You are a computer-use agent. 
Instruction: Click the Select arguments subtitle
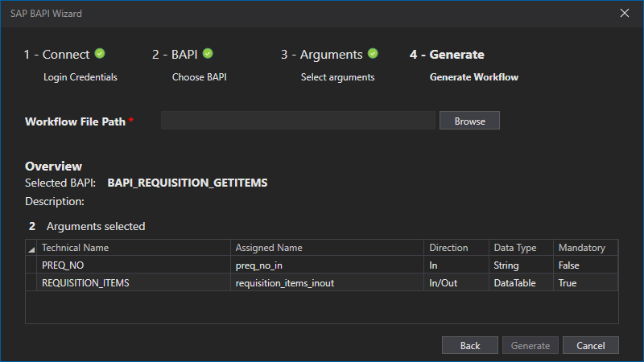coord(337,77)
